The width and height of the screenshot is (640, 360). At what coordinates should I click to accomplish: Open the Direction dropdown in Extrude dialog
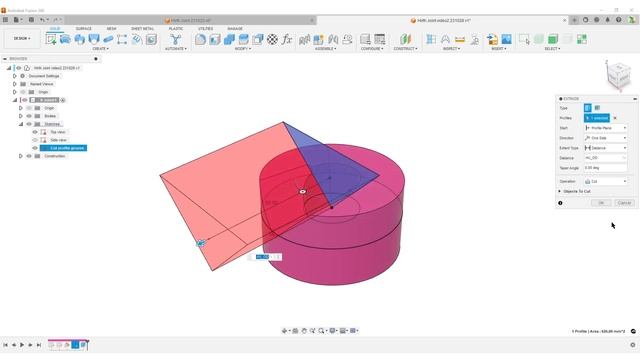605,138
